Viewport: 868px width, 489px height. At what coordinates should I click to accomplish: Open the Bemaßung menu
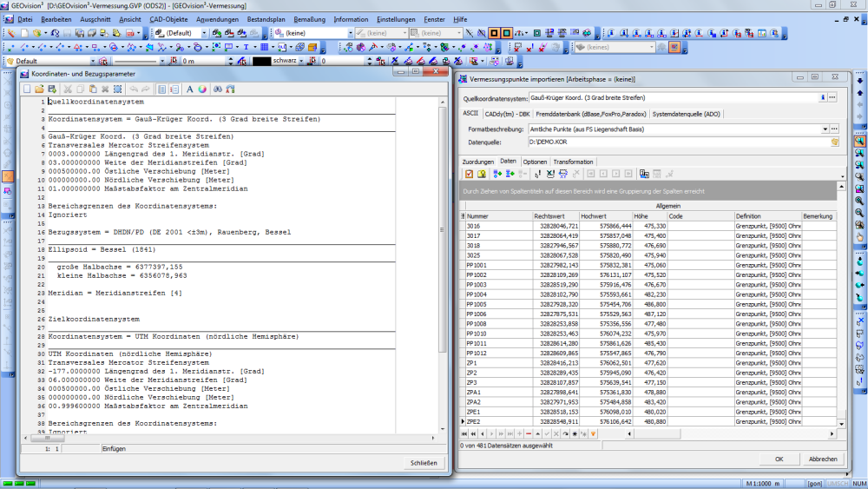click(310, 19)
